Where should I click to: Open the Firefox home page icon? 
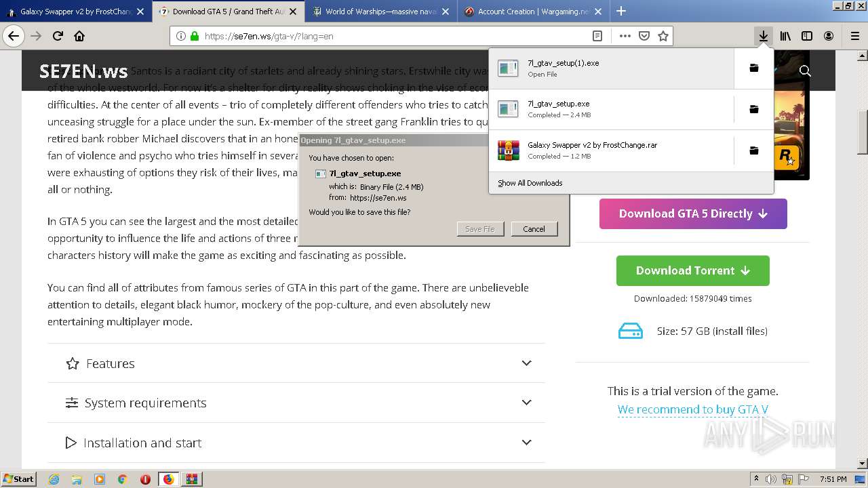click(x=79, y=36)
